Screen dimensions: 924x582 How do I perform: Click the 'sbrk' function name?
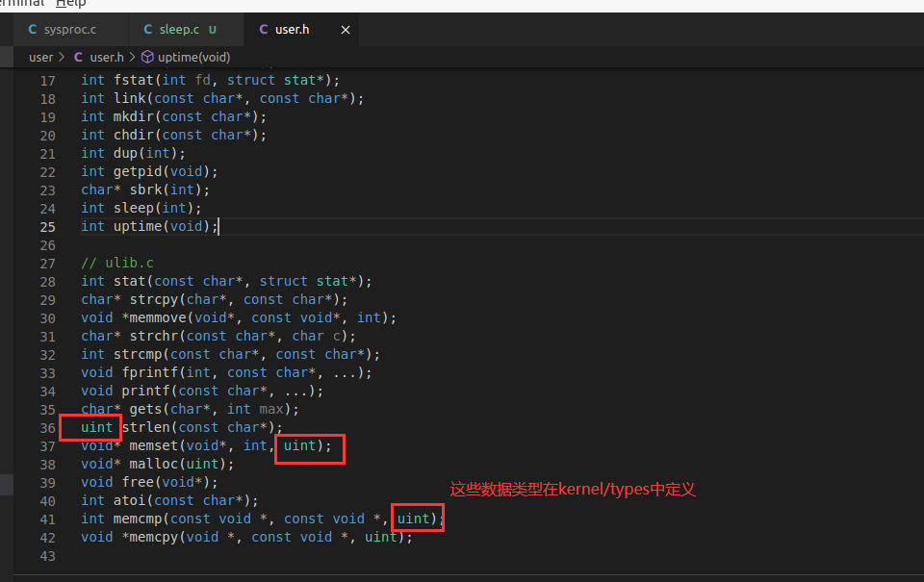[145, 190]
